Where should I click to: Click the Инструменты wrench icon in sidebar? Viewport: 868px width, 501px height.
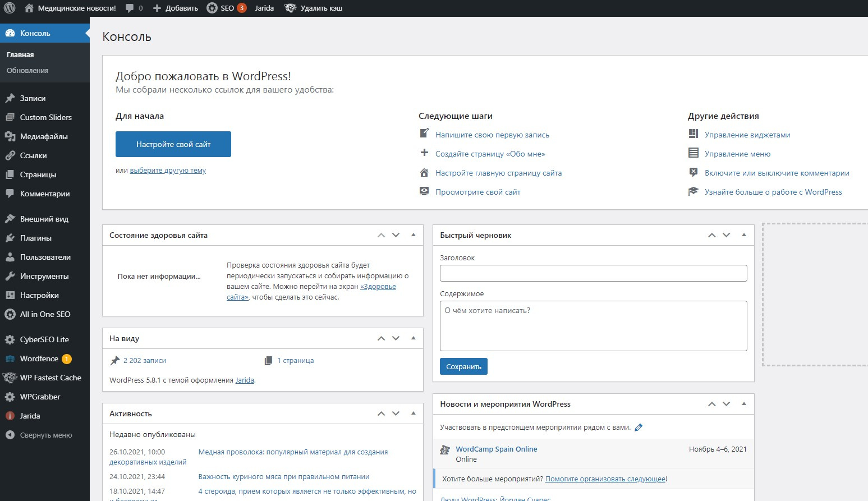coord(10,276)
